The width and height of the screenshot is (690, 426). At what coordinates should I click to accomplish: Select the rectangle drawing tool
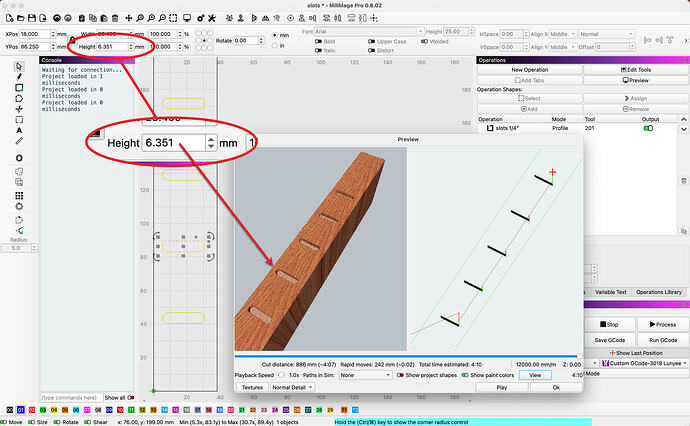(19, 88)
